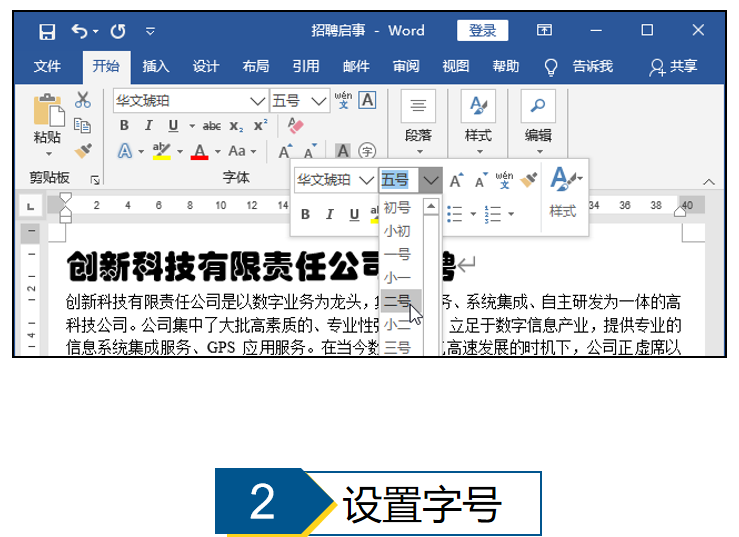
Task: Click the Cut scissors icon
Action: click(83, 100)
